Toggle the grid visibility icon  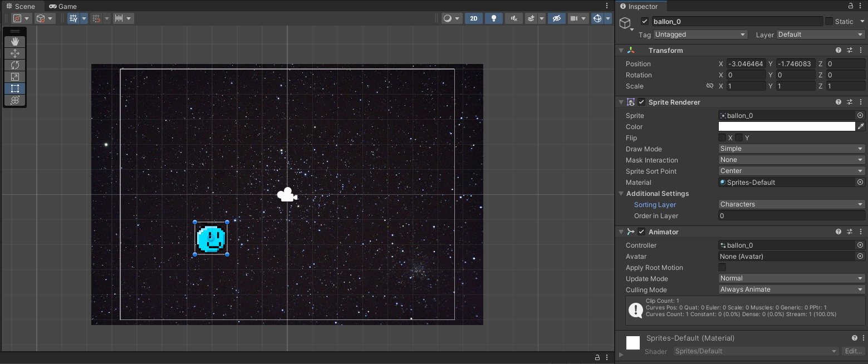point(73,18)
